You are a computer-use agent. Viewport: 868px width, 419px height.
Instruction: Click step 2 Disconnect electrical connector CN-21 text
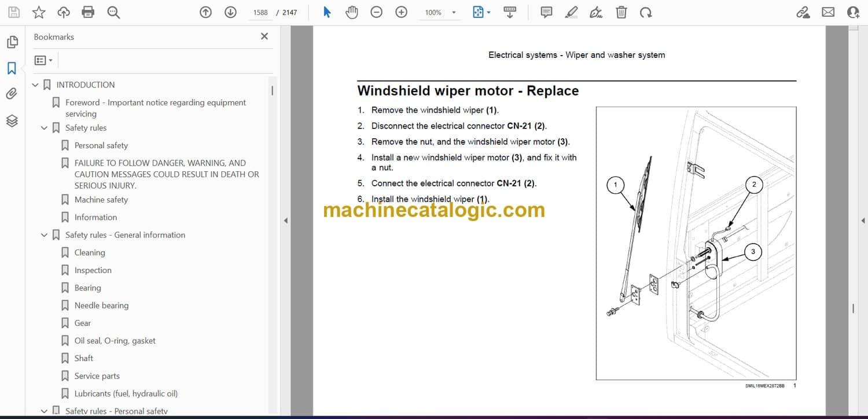tap(459, 126)
